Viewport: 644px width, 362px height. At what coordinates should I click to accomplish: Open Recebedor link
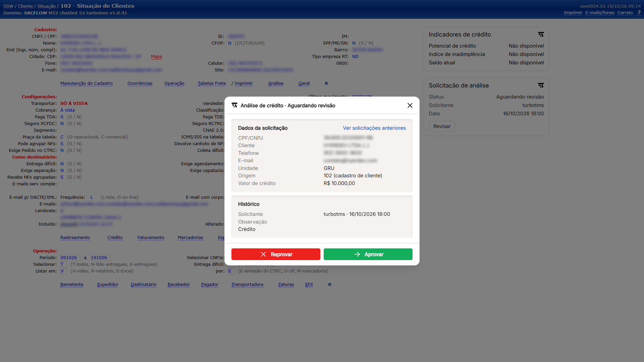point(179,285)
